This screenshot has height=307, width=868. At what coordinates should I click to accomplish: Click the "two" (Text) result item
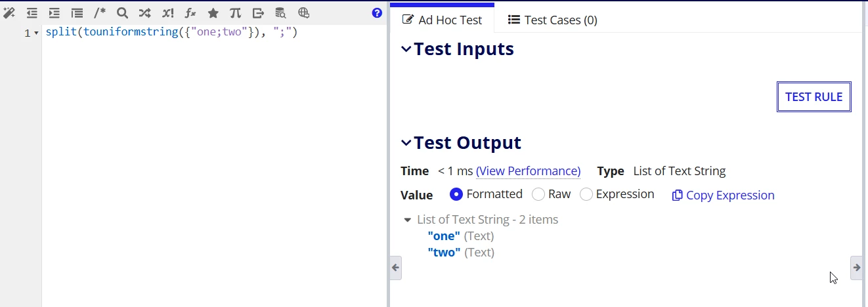(x=461, y=253)
